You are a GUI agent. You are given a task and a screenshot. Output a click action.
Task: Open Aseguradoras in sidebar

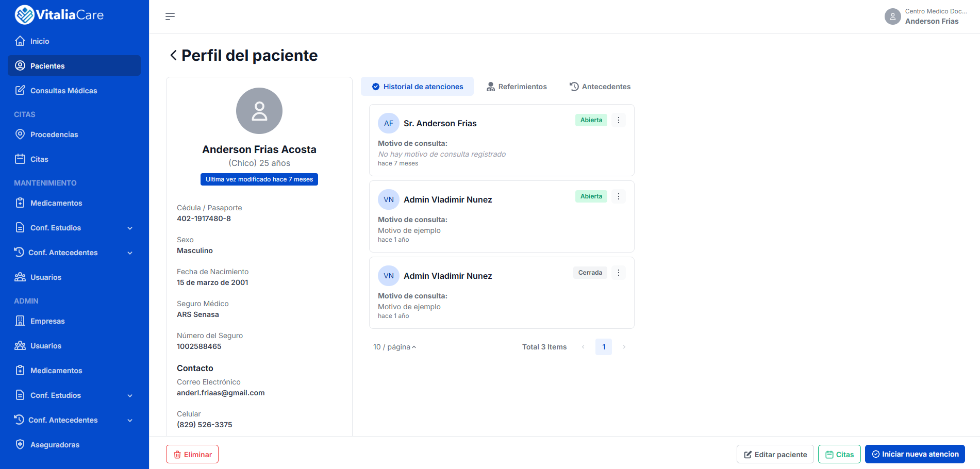74,444
